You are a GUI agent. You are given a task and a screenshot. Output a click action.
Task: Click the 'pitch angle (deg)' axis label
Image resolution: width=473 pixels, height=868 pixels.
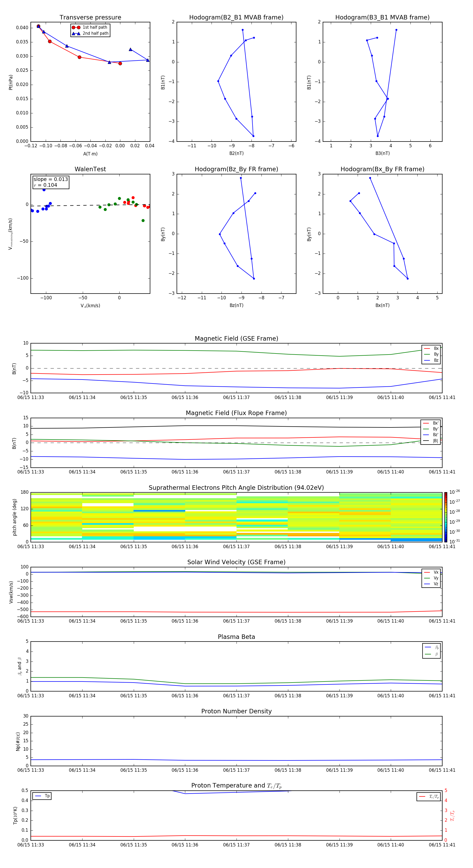(x=14, y=517)
